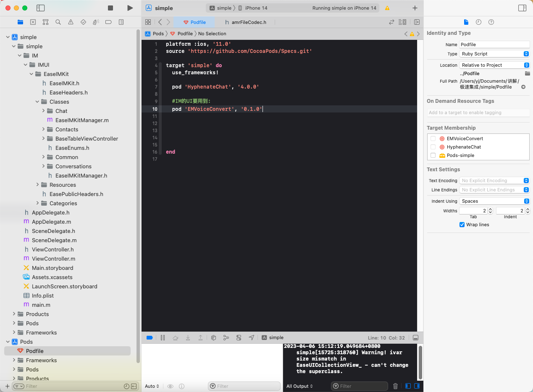Open the History inspector clock icon

tap(478, 22)
